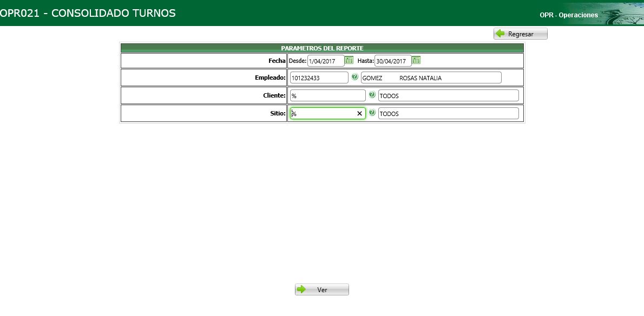
Task: Select the employee name field GOMEZ ROSAS NATALIA
Action: click(431, 78)
